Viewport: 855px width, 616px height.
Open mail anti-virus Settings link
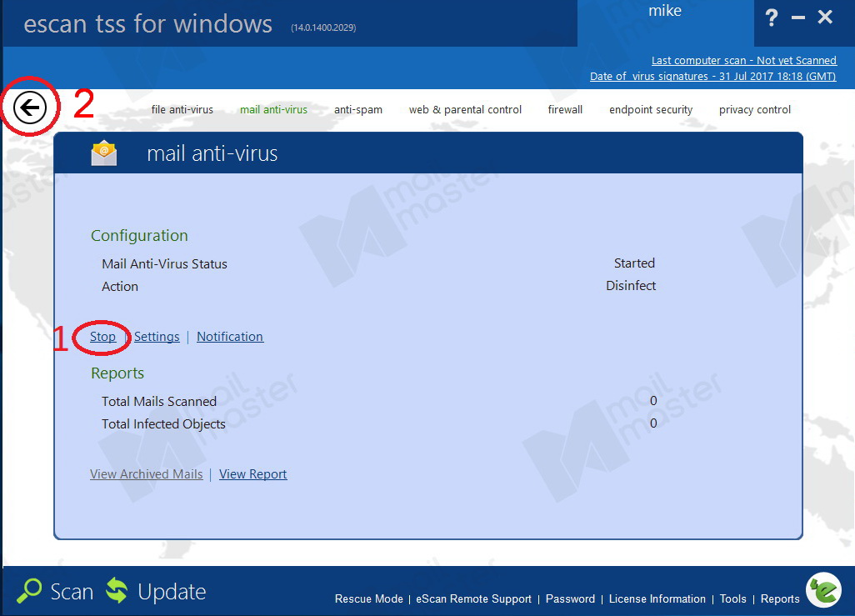tap(157, 337)
